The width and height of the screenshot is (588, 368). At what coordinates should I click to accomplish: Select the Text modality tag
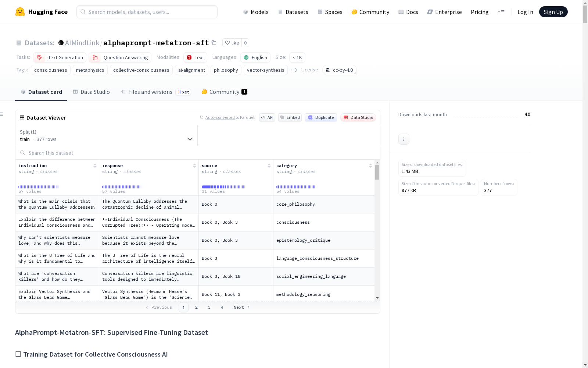click(196, 57)
